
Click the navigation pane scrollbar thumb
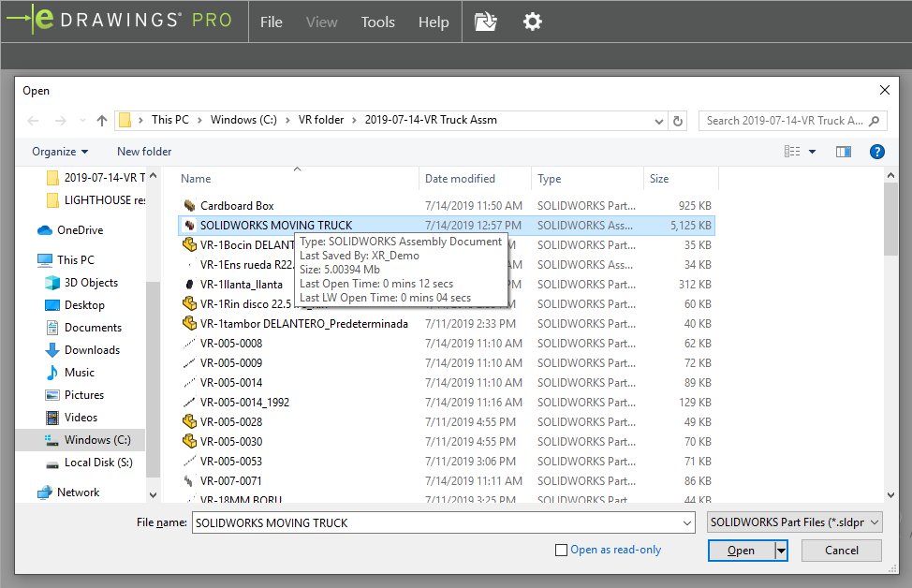pyautogui.click(x=153, y=379)
